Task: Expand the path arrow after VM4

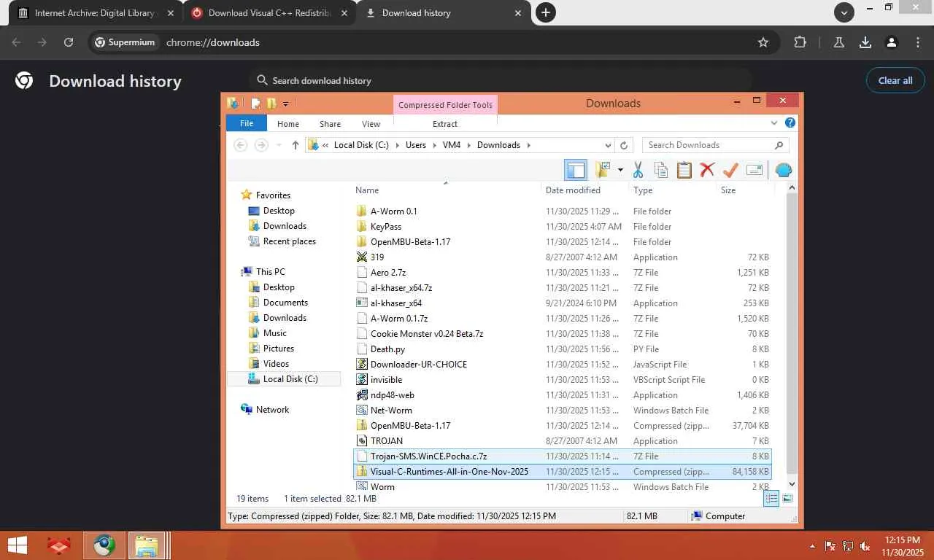Action: [468, 145]
